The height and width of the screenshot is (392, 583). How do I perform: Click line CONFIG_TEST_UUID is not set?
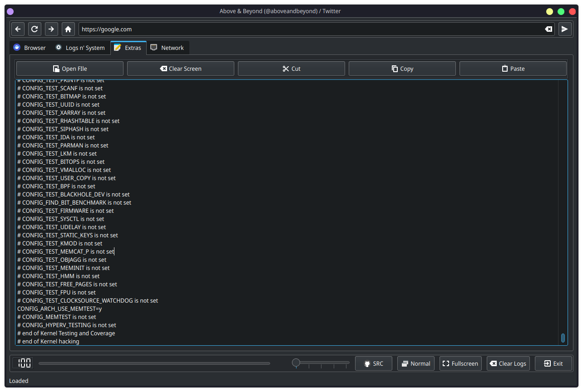[x=58, y=104]
